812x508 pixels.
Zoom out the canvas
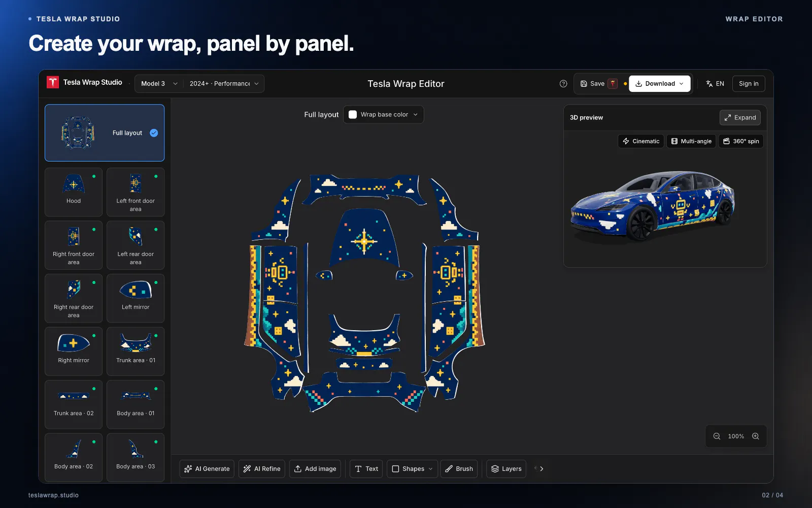(717, 436)
